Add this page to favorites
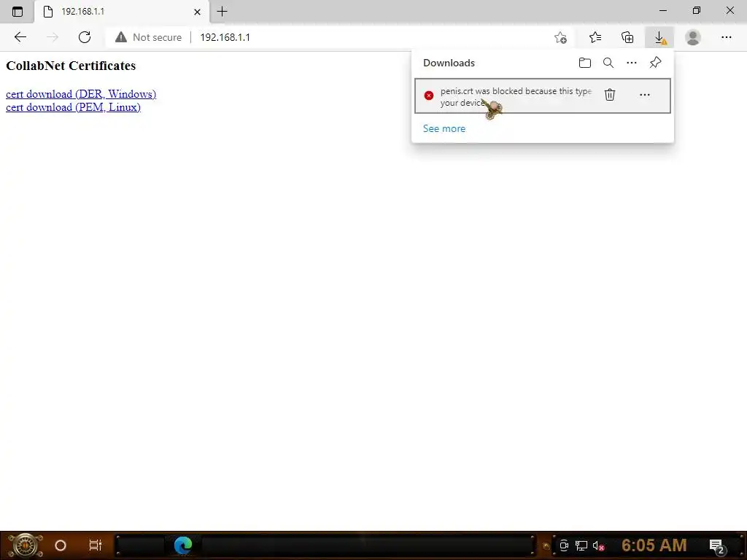The height and width of the screenshot is (560, 747). tap(561, 37)
